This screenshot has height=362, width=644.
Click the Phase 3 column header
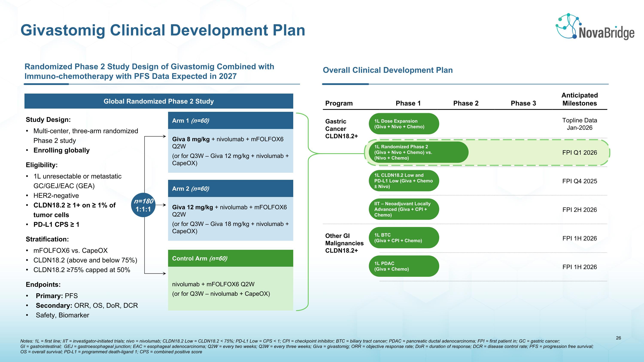click(x=523, y=103)
